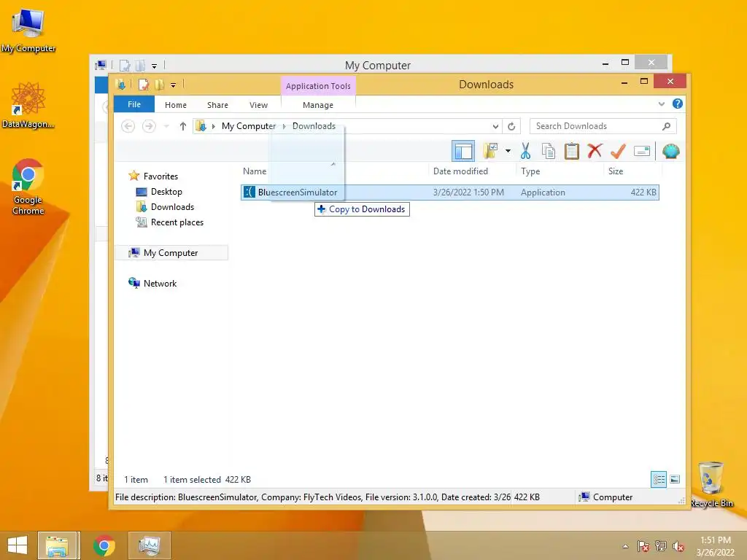
Task: Click Downloads in the breadcrumb path
Action: [x=314, y=126]
